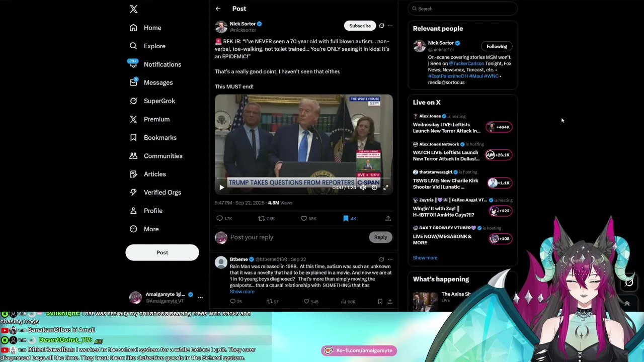The width and height of the screenshot is (644, 362).
Task: Click the Profile person icon
Action: (x=133, y=211)
